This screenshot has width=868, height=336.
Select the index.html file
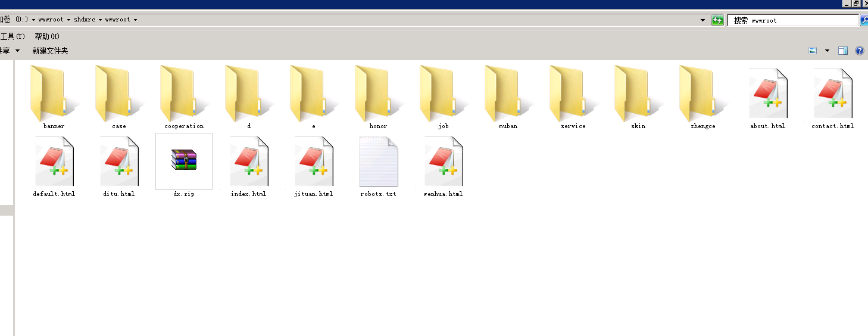point(248,162)
